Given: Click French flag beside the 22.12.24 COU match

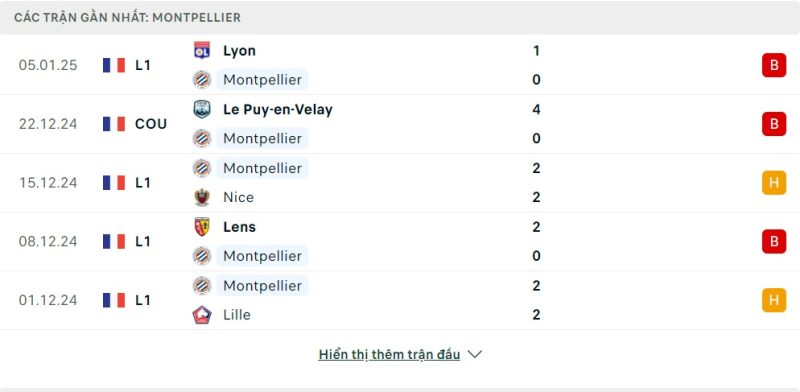Looking at the screenshot, I should pyautogui.click(x=114, y=124).
